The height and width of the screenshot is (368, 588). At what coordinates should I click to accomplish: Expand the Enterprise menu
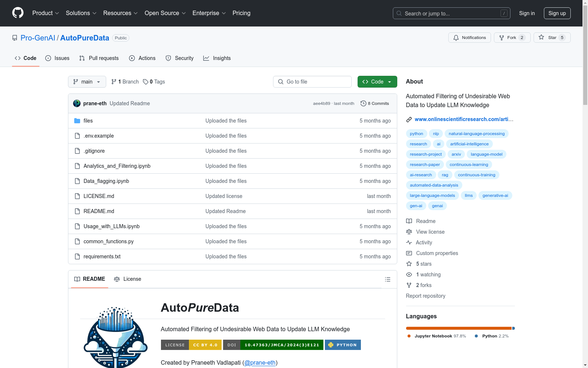coord(209,13)
